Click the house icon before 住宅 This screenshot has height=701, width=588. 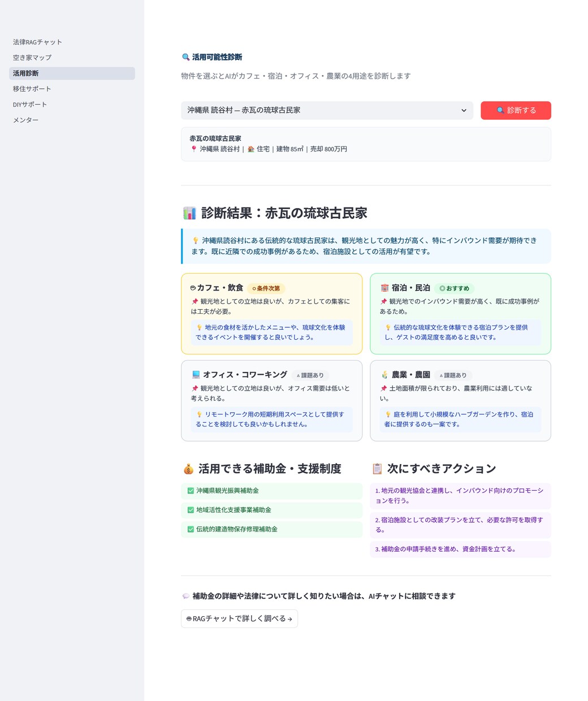tap(251, 149)
